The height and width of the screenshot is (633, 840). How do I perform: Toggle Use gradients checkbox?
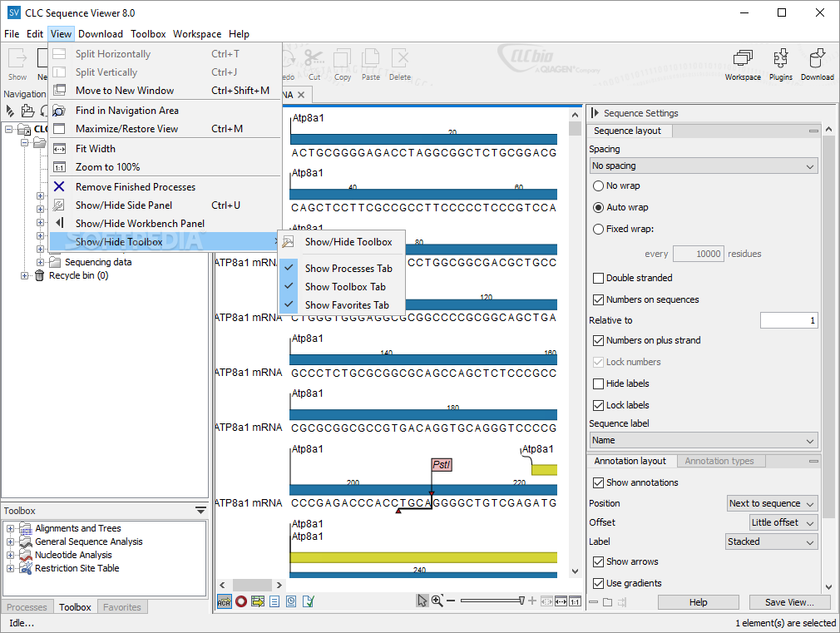[x=598, y=583]
